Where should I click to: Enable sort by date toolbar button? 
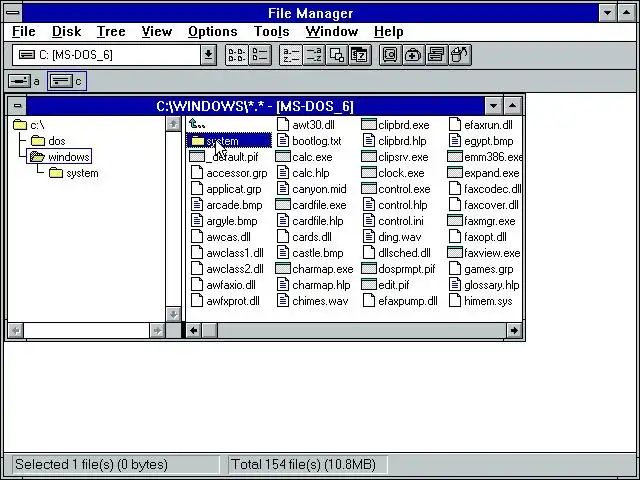click(x=360, y=55)
